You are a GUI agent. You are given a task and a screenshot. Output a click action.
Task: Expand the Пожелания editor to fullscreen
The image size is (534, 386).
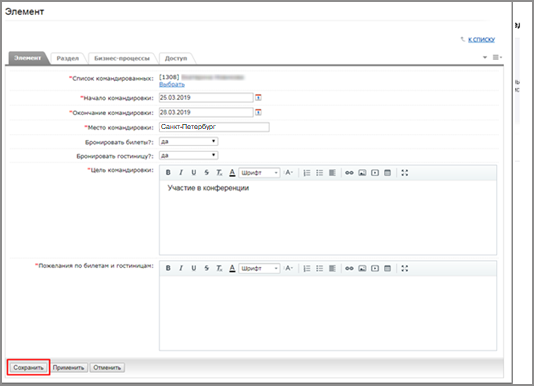405,268
